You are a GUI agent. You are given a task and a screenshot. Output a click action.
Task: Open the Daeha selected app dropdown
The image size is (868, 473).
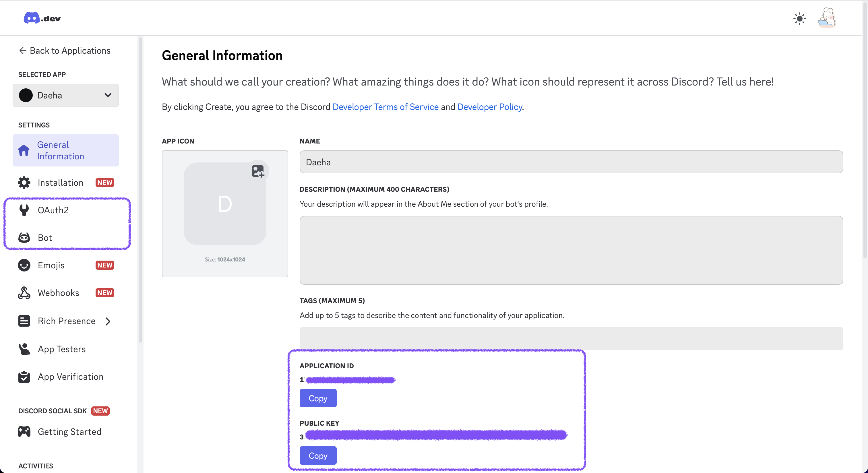coord(66,95)
